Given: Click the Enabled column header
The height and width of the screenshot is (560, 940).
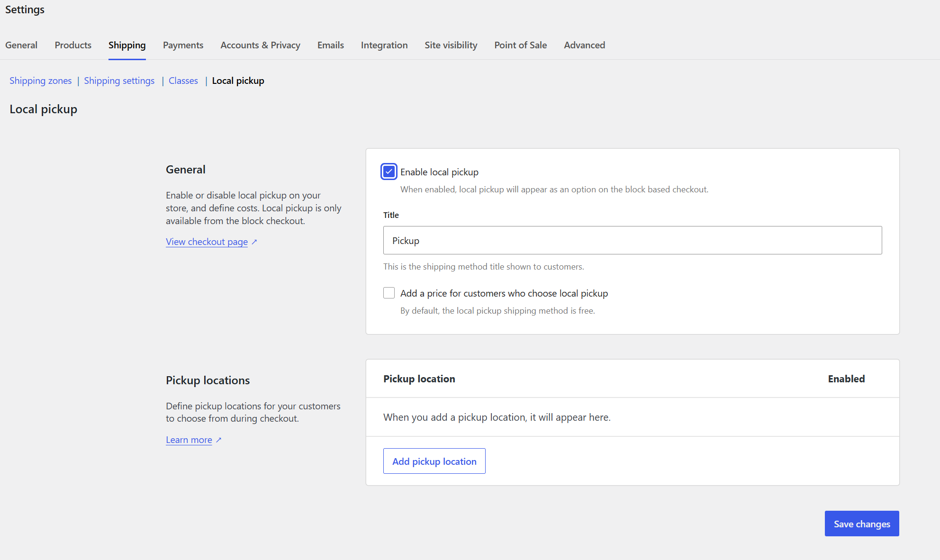Looking at the screenshot, I should pos(847,379).
